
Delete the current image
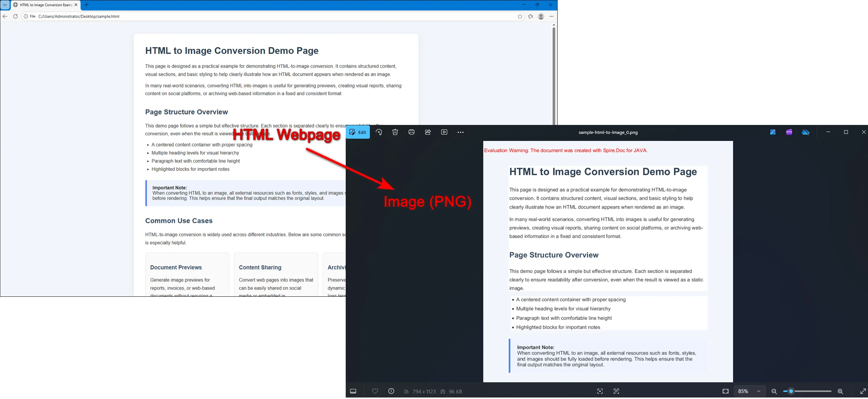pyautogui.click(x=395, y=132)
